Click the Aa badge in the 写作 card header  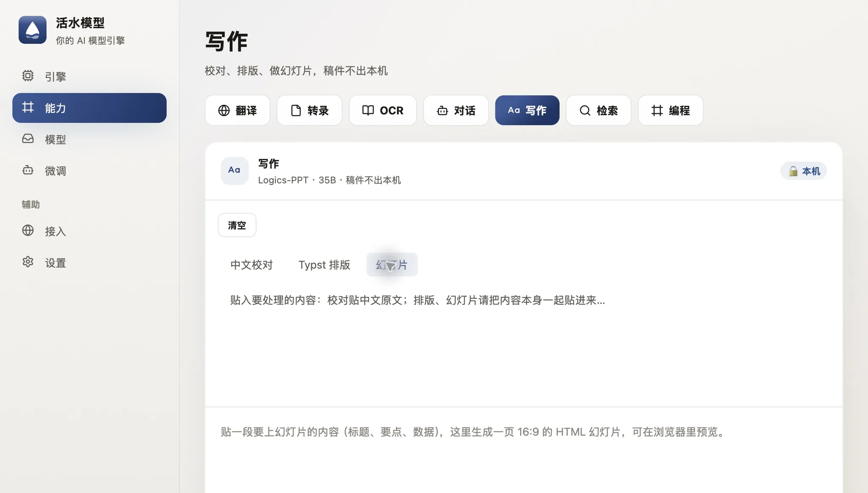coord(234,170)
